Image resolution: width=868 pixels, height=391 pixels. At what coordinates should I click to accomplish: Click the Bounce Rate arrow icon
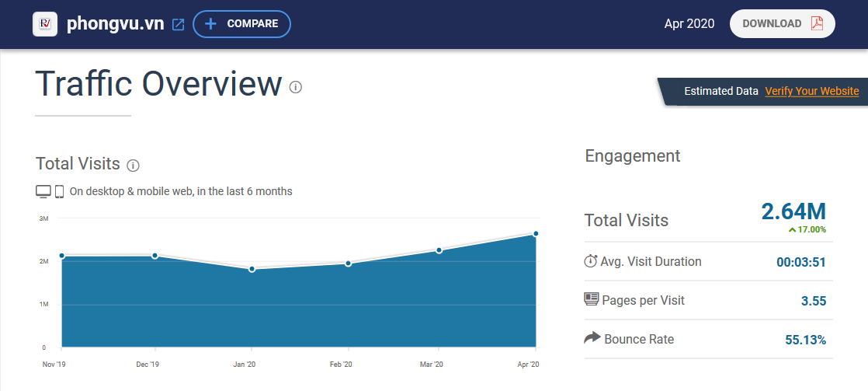point(592,338)
